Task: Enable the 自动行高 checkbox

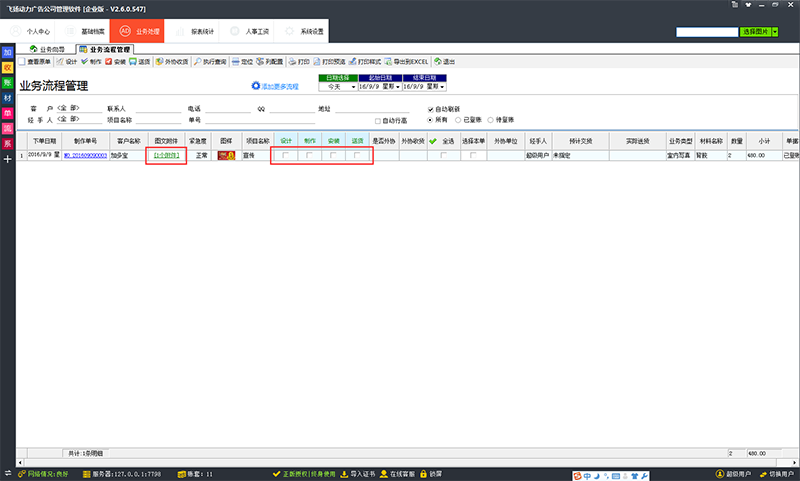Action: tap(378, 122)
